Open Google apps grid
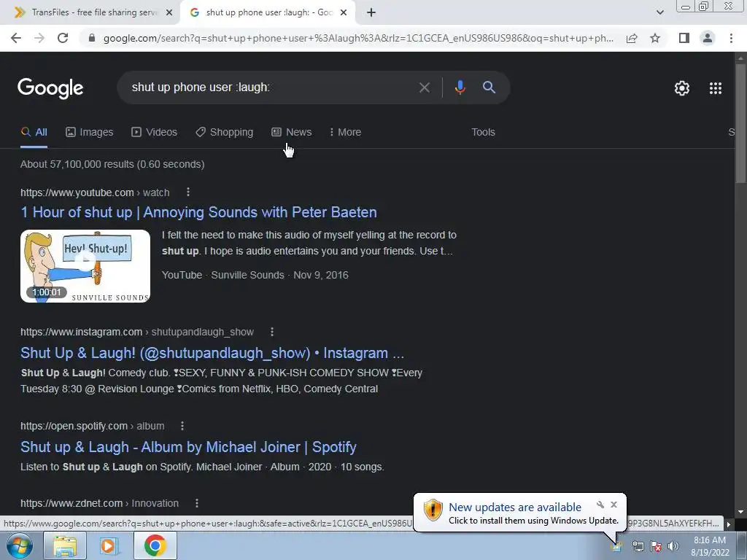 716,88
